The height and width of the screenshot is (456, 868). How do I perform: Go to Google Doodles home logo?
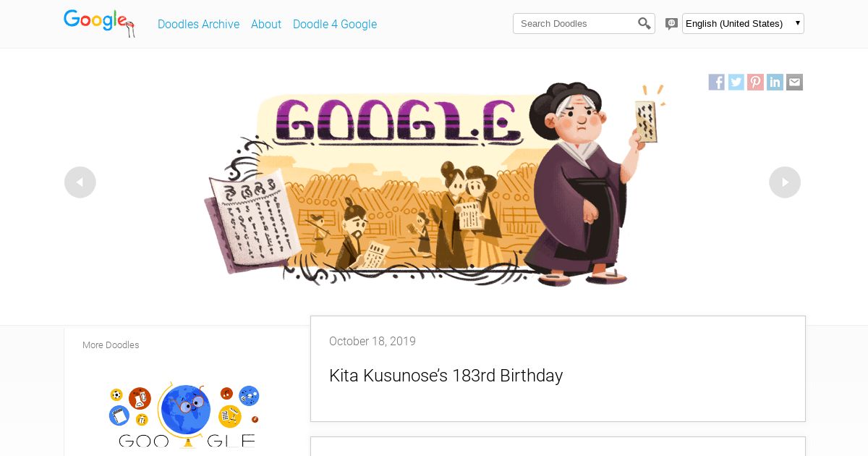tap(99, 22)
